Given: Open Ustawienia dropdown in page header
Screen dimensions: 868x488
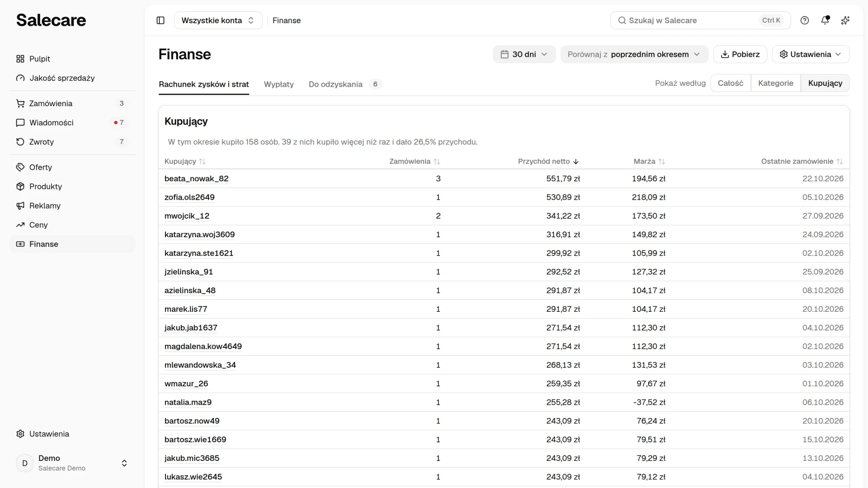Looking at the screenshot, I should coord(811,54).
